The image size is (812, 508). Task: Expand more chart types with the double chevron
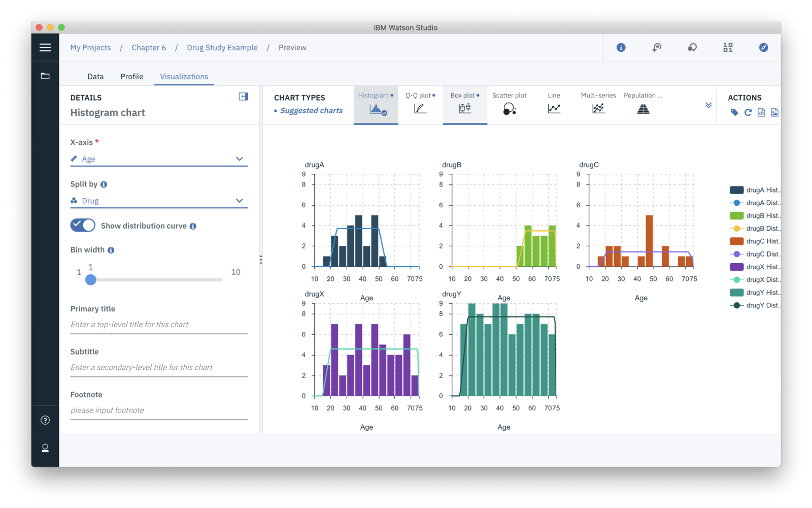tap(708, 105)
